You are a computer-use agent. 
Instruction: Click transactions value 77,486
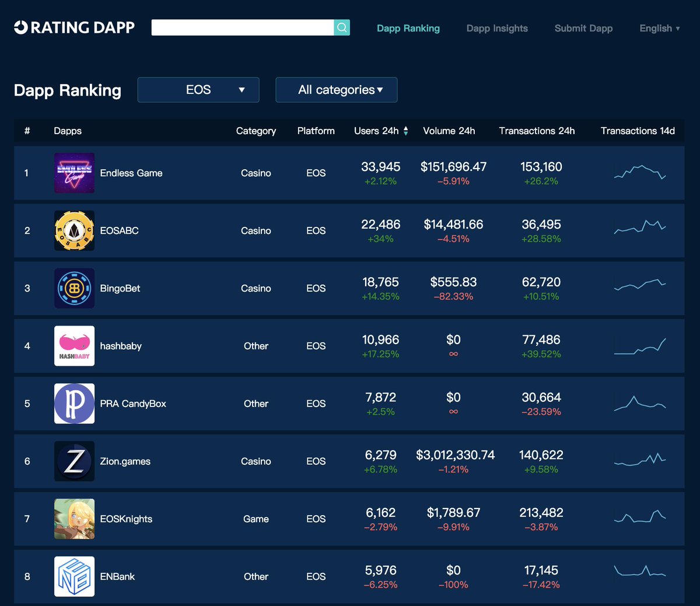[x=541, y=339]
